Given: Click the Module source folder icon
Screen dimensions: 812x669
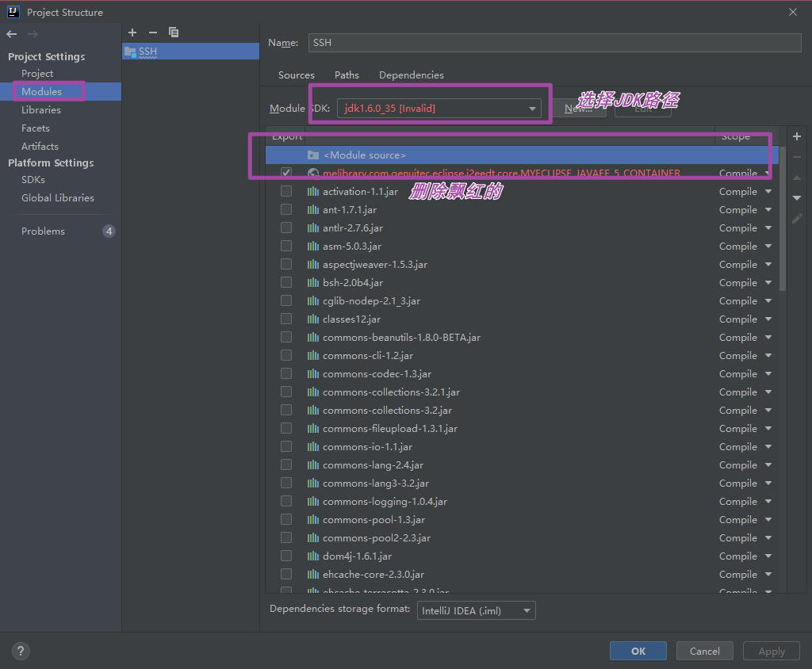Looking at the screenshot, I should coord(312,155).
